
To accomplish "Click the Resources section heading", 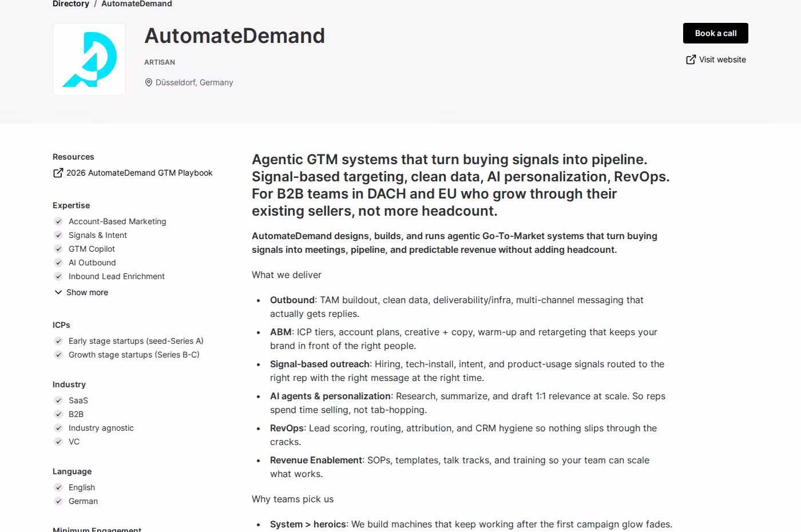I will (73, 157).
